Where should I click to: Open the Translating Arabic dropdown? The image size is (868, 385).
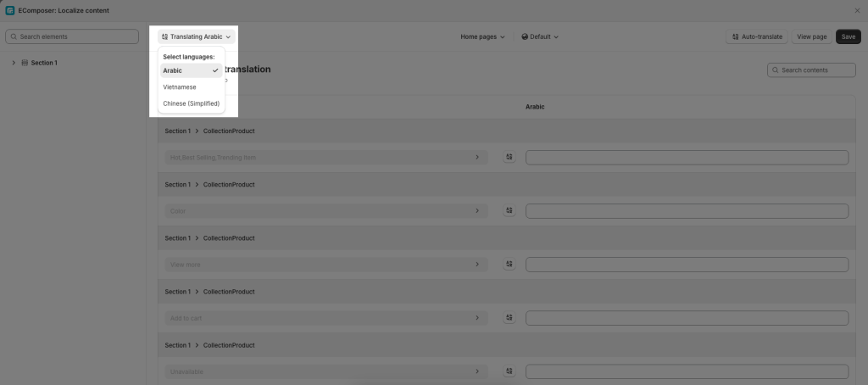click(197, 36)
